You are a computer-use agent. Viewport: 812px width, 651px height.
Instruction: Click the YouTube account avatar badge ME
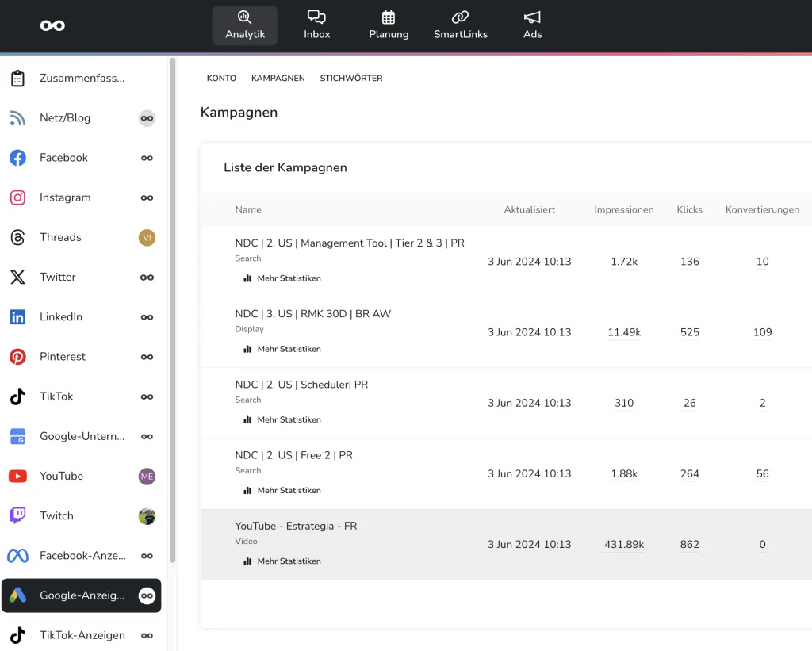tap(147, 477)
